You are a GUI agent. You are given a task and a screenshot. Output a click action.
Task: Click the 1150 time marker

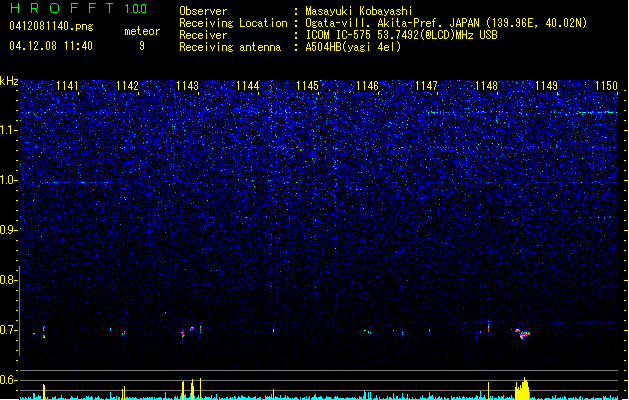606,86
